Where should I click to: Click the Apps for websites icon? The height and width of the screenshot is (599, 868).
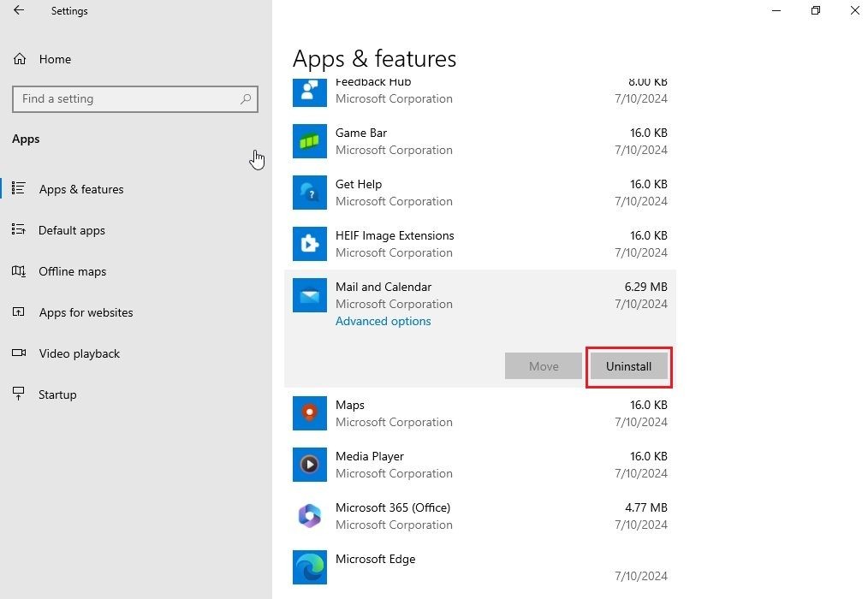(x=18, y=311)
